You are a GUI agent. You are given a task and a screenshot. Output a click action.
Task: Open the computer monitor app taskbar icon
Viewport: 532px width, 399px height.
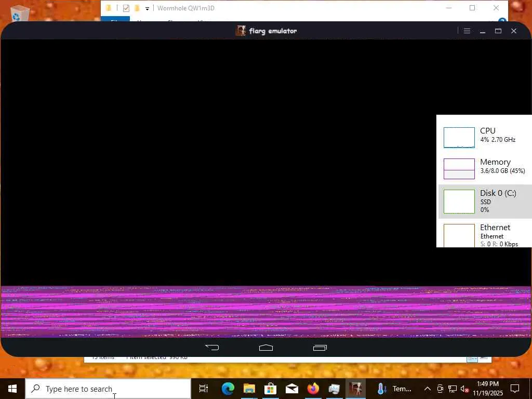(334, 389)
